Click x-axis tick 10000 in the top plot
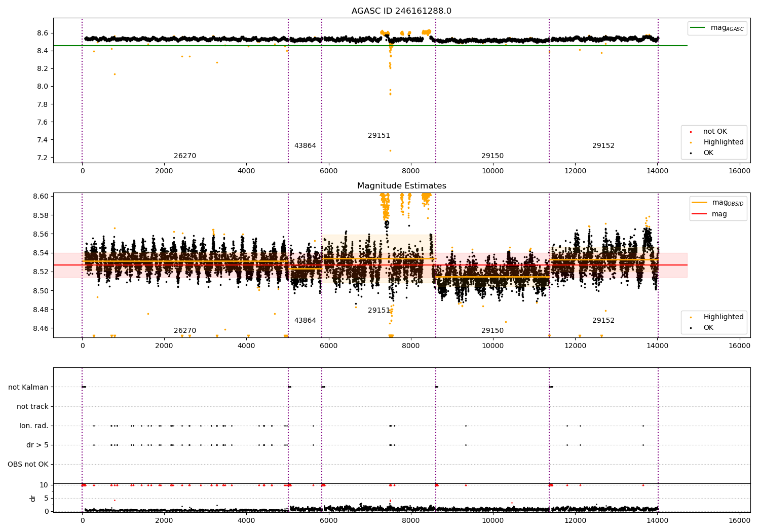760x532 pixels. [x=492, y=171]
